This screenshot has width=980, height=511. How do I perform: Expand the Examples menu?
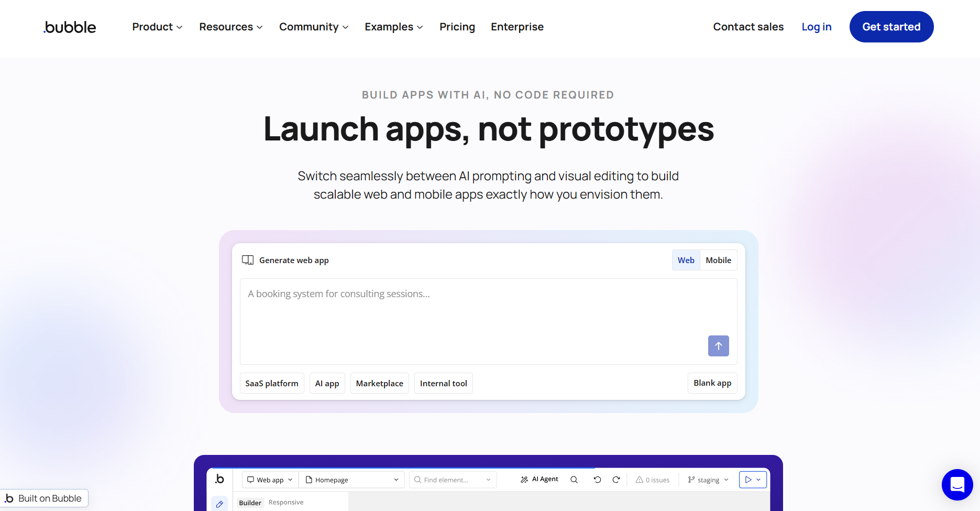coord(394,27)
